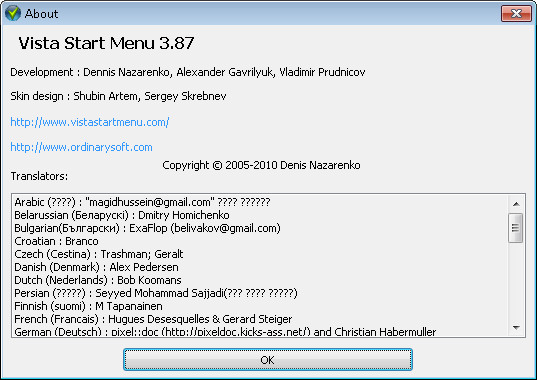Select the Persian Seyyed Mohammad Sajjadi row

pos(156,293)
